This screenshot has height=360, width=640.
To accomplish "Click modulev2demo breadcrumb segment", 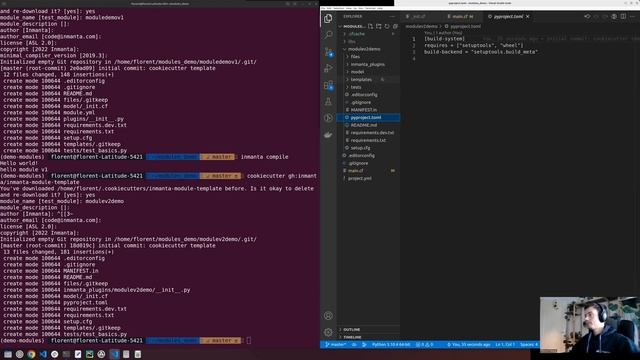I will tap(421, 27).
